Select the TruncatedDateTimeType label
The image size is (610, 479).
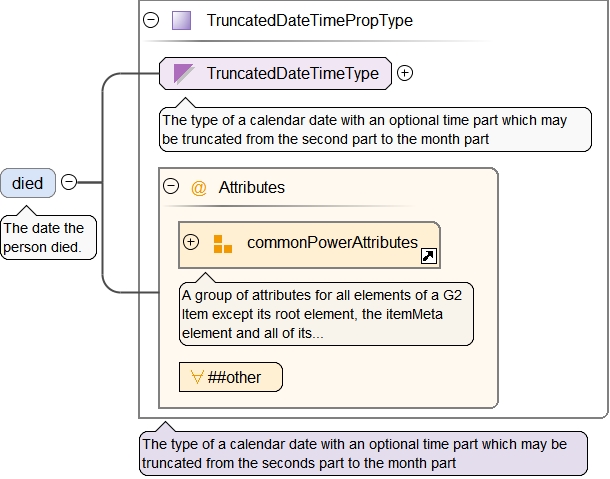pos(292,73)
